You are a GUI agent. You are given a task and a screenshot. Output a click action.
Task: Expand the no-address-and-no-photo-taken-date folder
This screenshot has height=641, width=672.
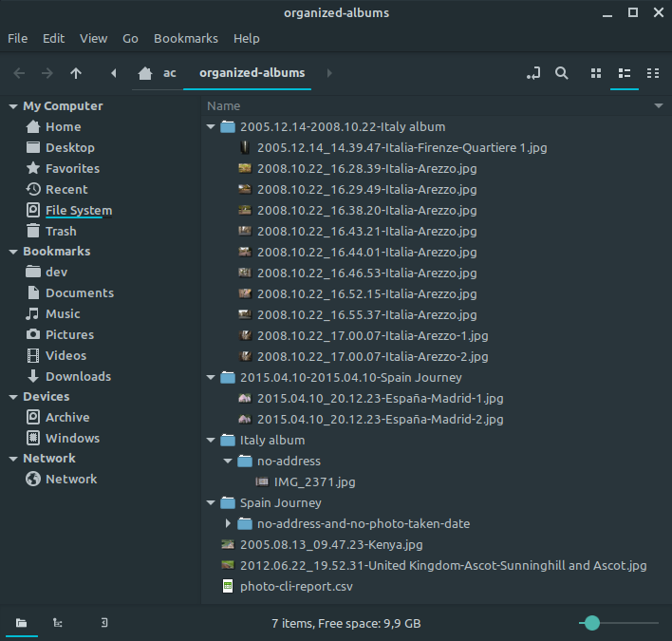[228, 523]
